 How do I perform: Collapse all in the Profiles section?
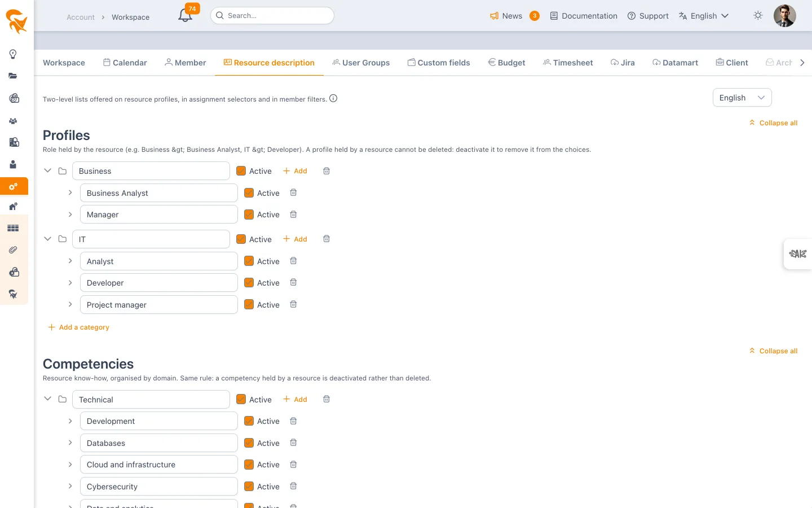point(773,123)
